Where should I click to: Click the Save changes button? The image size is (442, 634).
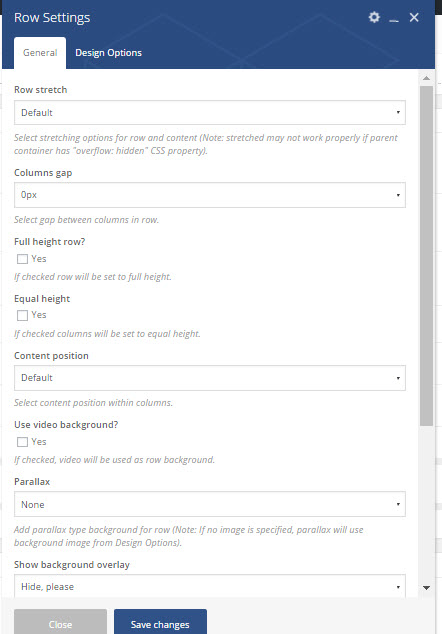pyautogui.click(x=160, y=622)
